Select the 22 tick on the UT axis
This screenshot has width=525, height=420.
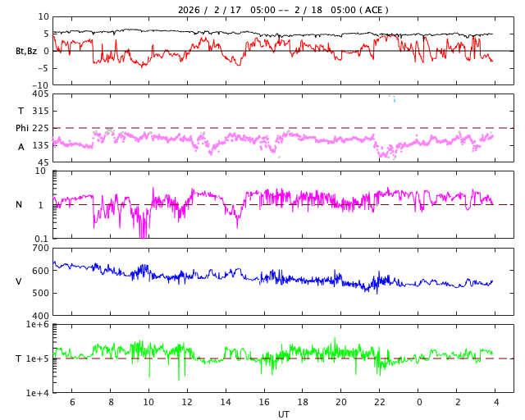(380, 402)
